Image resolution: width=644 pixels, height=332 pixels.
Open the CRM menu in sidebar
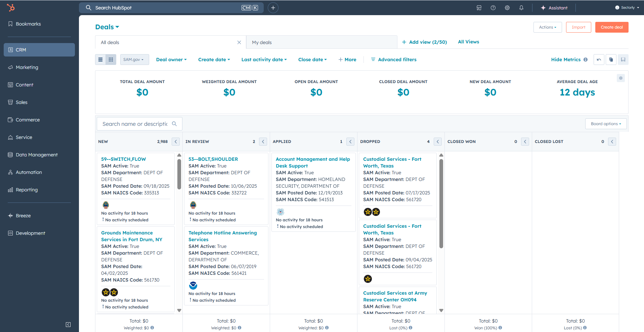tap(39, 50)
